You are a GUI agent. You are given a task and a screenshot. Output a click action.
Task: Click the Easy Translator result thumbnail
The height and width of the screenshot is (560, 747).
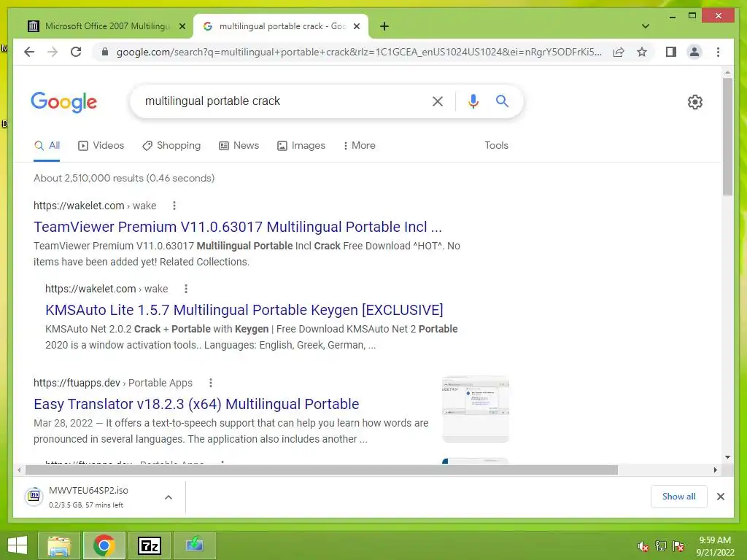pyautogui.click(x=476, y=410)
